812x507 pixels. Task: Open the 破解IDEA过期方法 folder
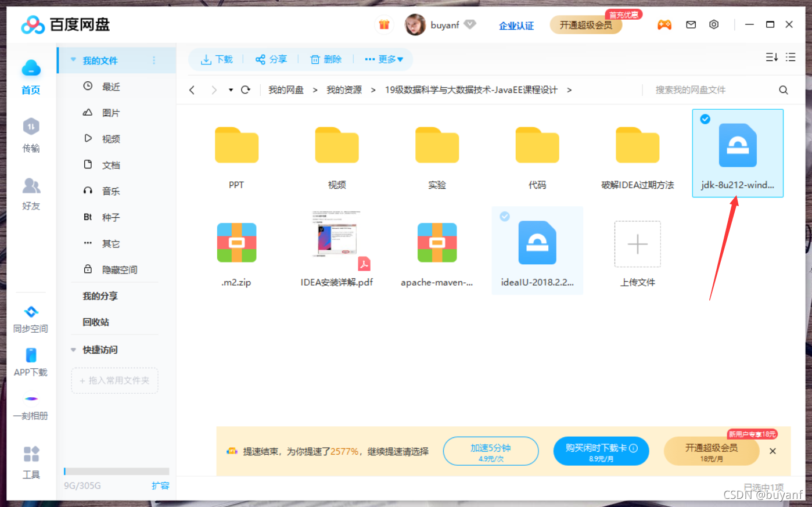[638, 145]
